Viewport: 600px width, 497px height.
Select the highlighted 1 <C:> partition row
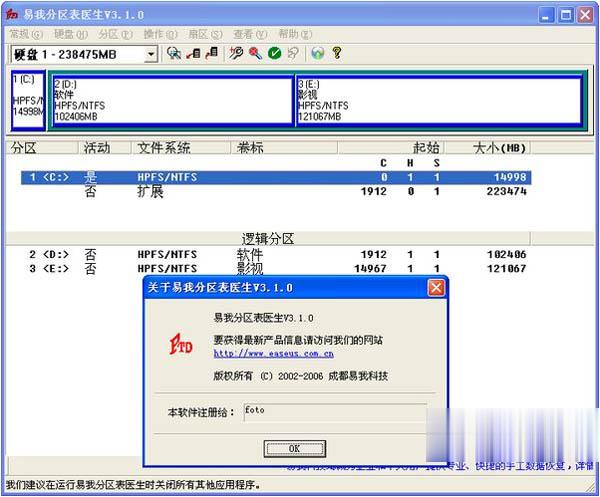(x=276, y=177)
